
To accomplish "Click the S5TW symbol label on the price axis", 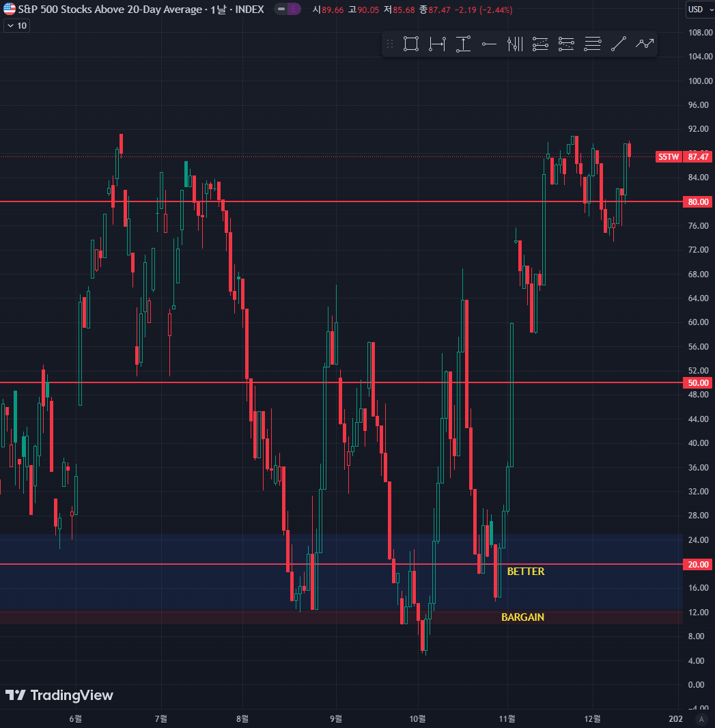I will 668,157.
